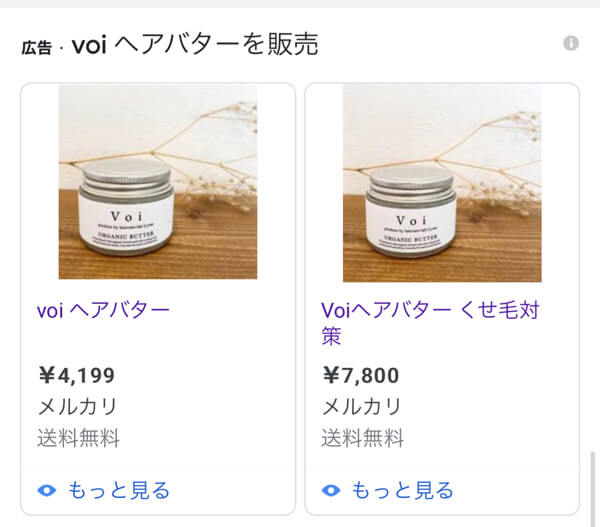Open the voi ヘアバター product title link
The width and height of the screenshot is (600, 527).
coord(103,310)
